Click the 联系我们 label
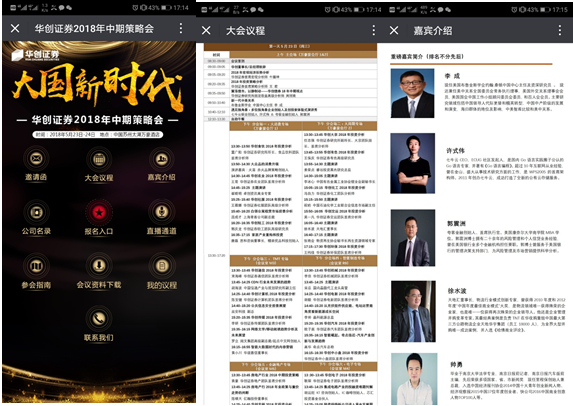Image resolution: width=573 pixels, height=406 pixels. pos(99,337)
